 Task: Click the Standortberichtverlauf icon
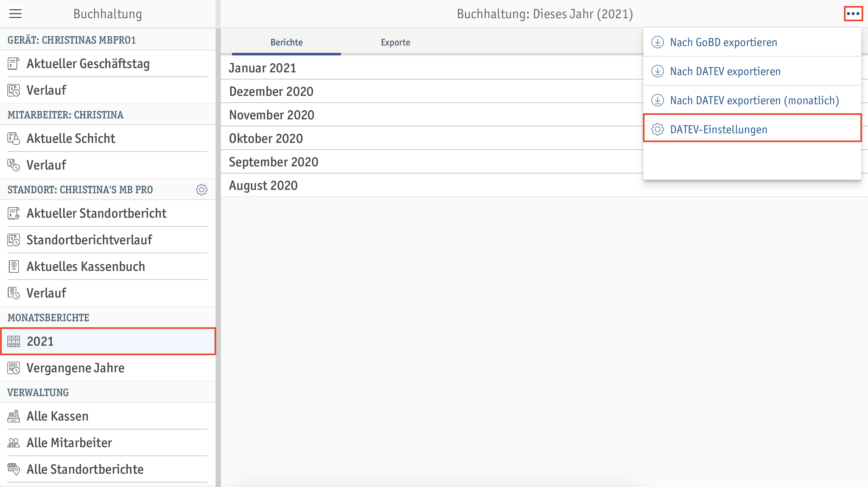14,240
